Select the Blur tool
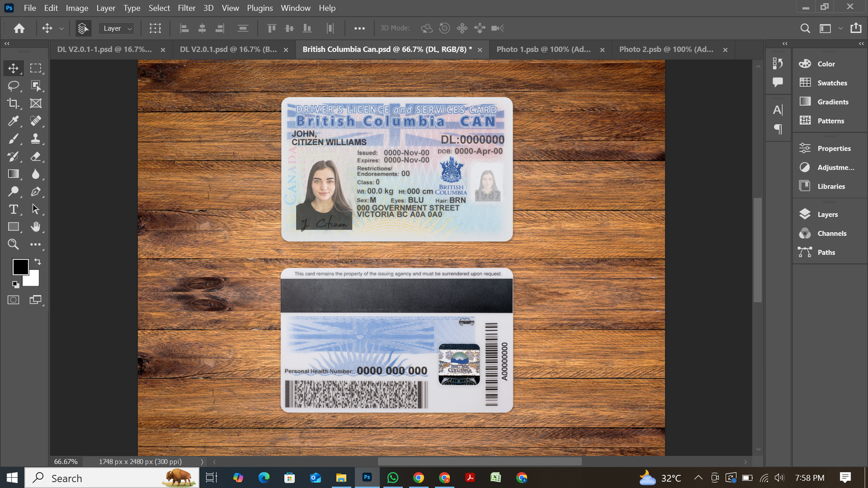The height and width of the screenshot is (488, 868). pyautogui.click(x=36, y=174)
